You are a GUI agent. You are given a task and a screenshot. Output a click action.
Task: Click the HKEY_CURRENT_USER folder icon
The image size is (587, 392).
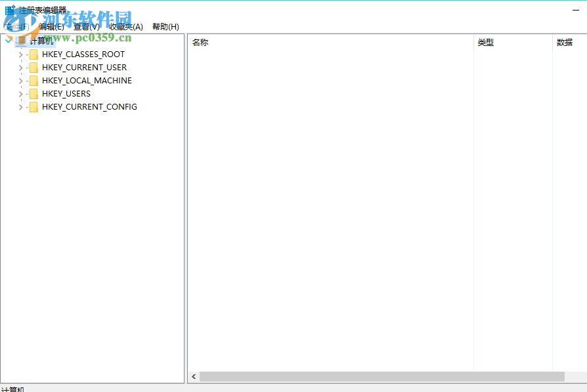click(x=33, y=68)
